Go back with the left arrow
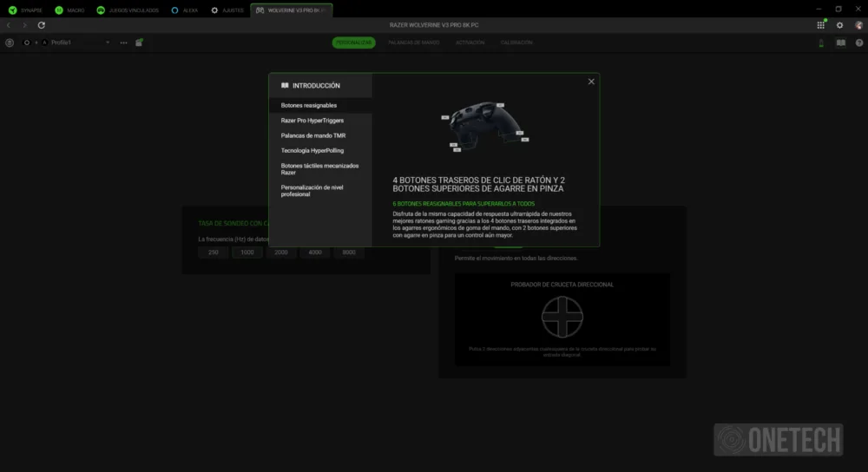Image resolution: width=868 pixels, height=472 pixels. (x=9, y=25)
